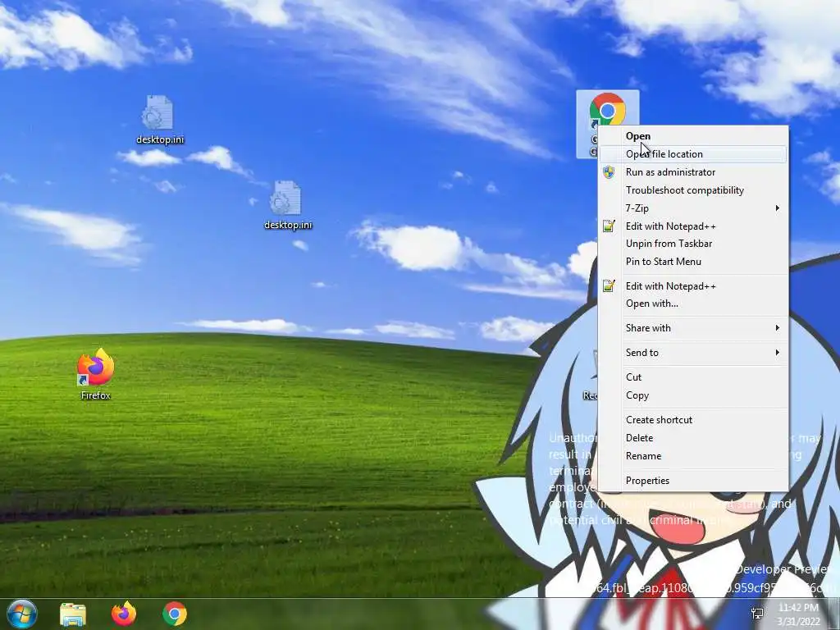
Task: Choose Cut from the context menu
Action: pos(692,377)
